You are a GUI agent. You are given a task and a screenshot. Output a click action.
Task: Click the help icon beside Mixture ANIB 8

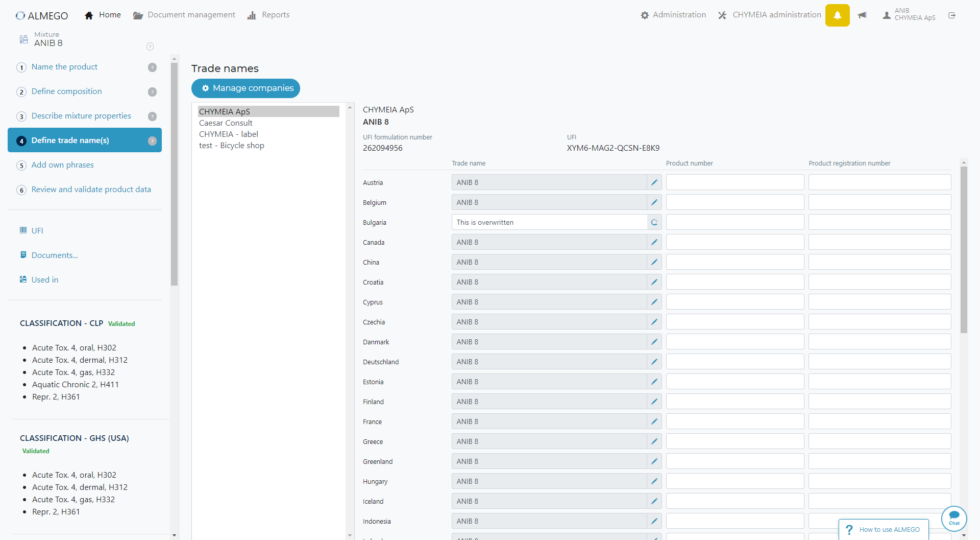pyautogui.click(x=150, y=46)
